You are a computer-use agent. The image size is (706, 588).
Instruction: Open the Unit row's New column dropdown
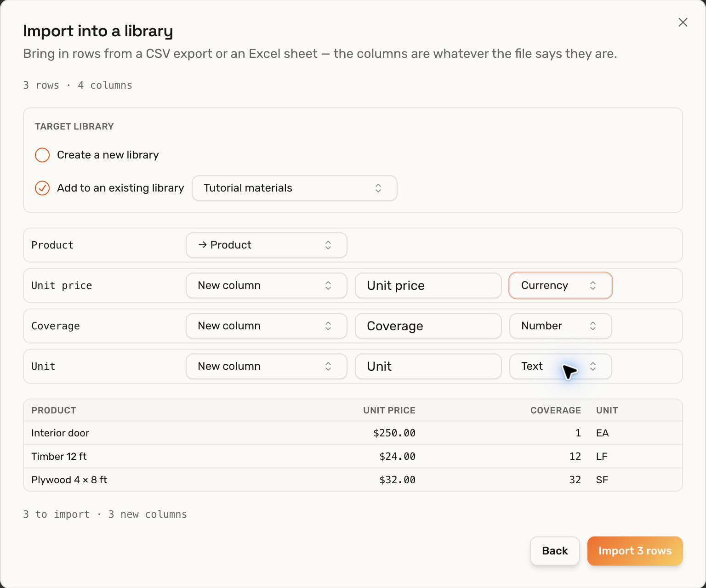tap(266, 366)
